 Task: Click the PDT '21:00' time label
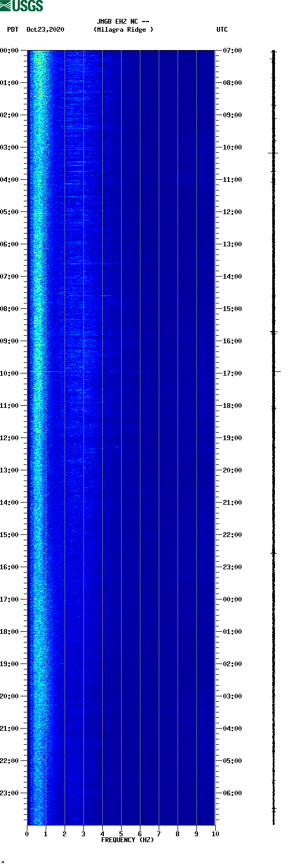(x=9, y=729)
